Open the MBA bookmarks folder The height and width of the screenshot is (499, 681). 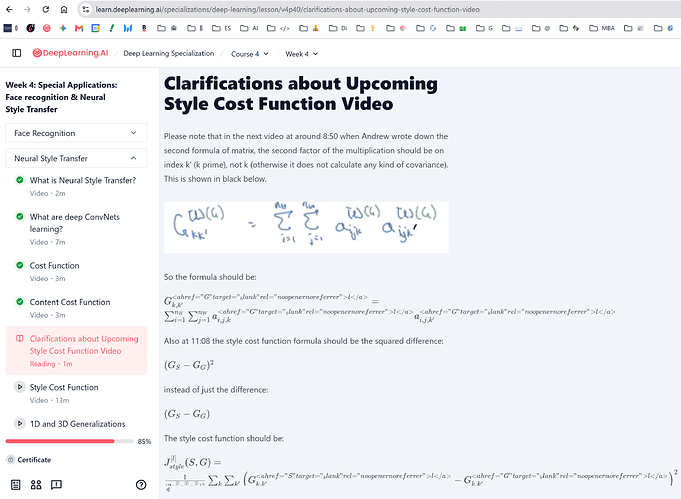click(602, 28)
